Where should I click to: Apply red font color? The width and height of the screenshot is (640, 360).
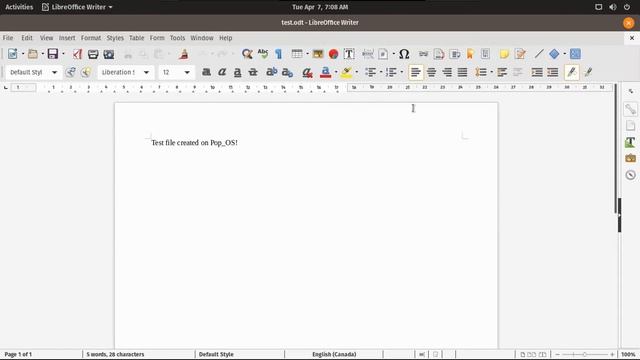[325, 72]
